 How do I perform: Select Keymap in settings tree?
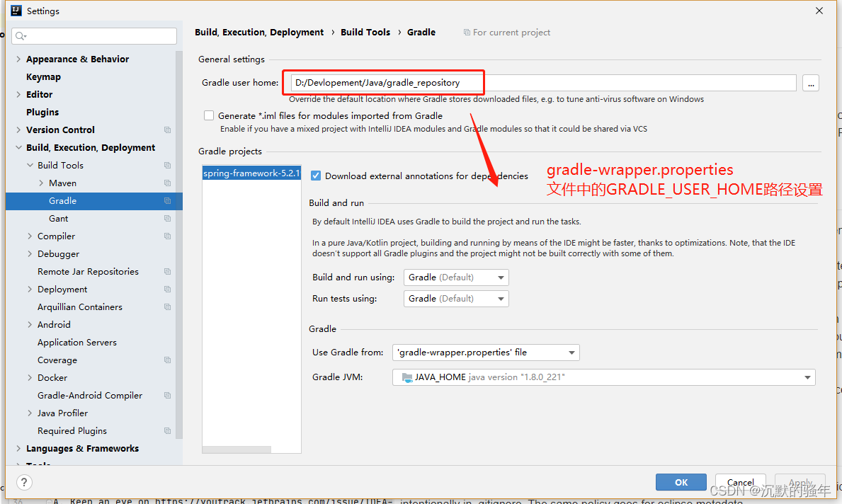point(43,76)
